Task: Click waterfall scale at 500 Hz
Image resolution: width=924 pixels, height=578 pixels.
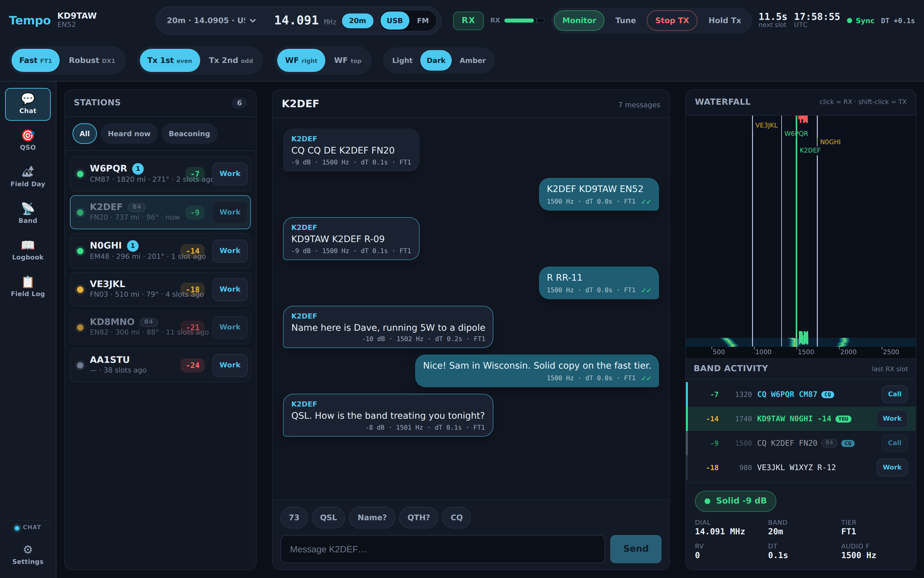Action: 718,352
